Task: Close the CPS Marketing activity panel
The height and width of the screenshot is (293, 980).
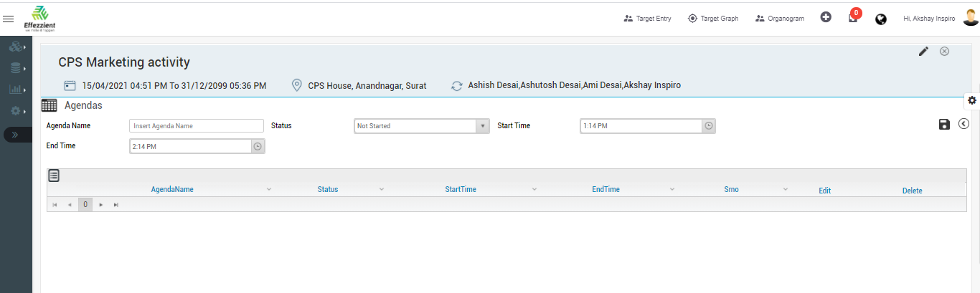Action: click(x=944, y=51)
